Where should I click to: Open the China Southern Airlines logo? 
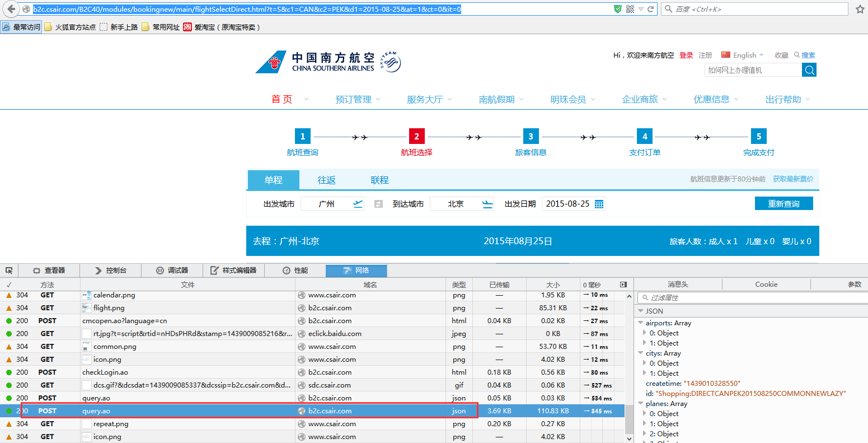[x=328, y=62]
